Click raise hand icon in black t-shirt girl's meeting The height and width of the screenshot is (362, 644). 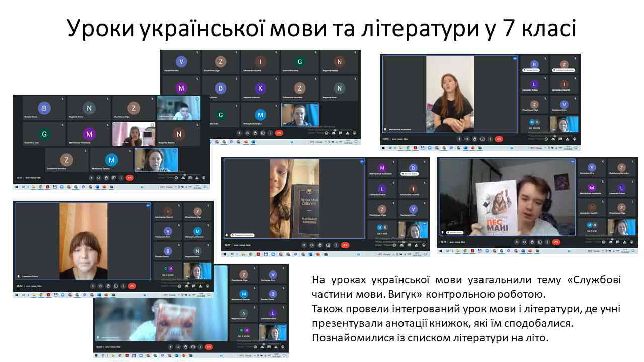475,139
